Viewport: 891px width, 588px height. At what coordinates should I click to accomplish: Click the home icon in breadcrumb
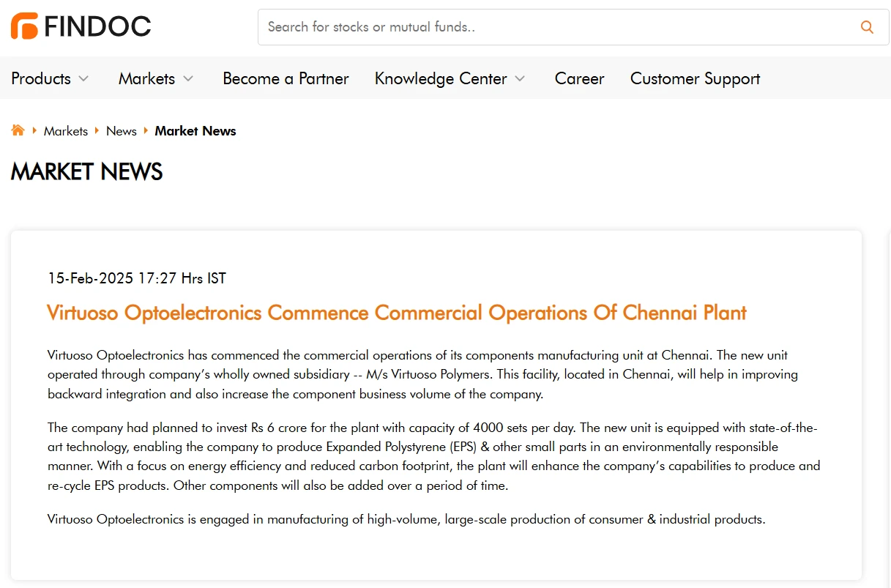(18, 130)
